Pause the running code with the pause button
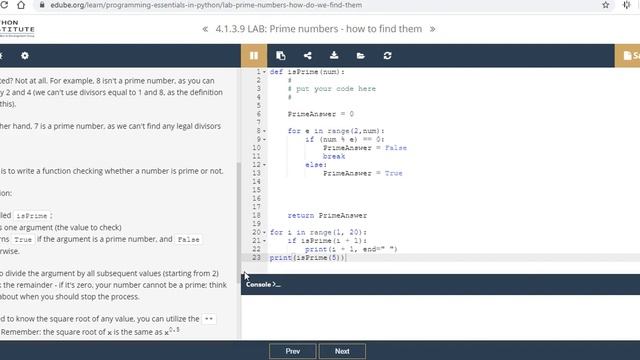Image resolution: width=640 pixels, height=360 pixels. pos(253,56)
